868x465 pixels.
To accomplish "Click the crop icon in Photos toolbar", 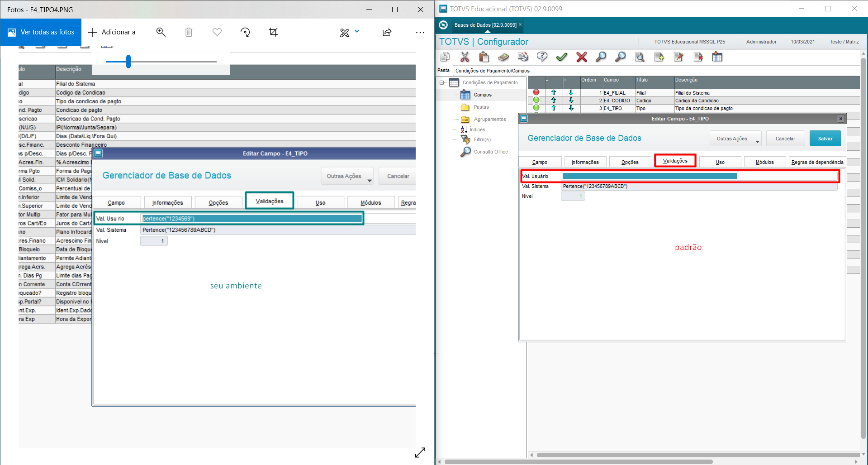I will tap(273, 32).
